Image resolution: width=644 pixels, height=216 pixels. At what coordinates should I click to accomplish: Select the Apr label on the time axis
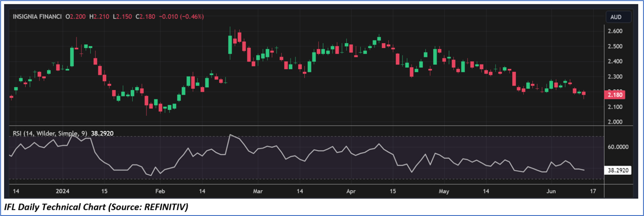351,191
